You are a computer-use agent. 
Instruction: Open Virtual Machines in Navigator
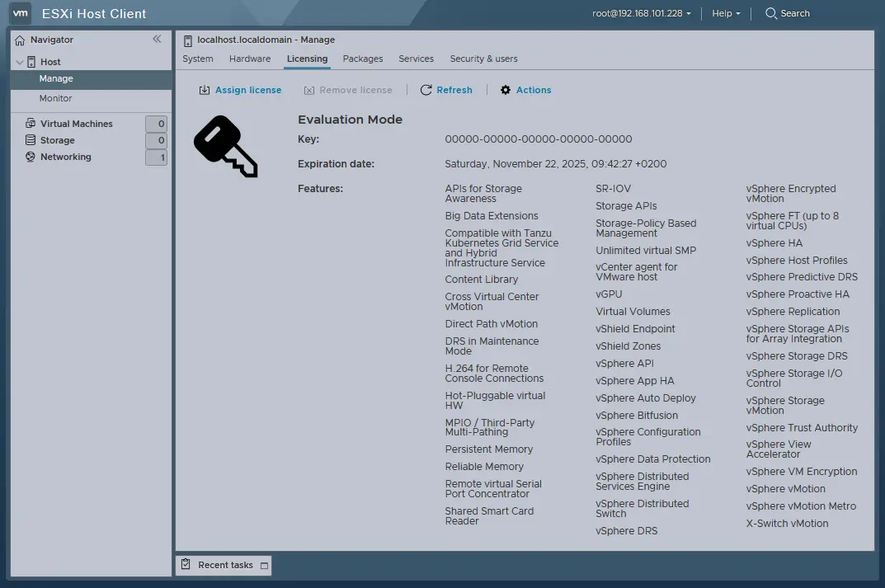coord(76,124)
